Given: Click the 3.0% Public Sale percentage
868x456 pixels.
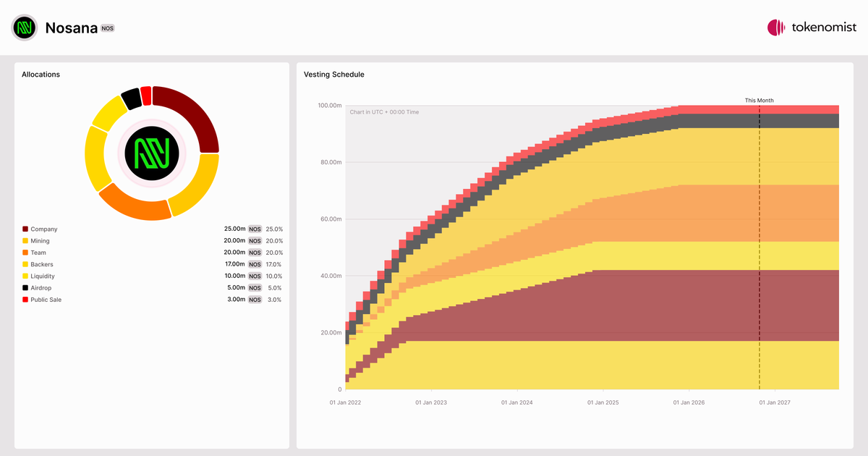Looking at the screenshot, I should (275, 300).
